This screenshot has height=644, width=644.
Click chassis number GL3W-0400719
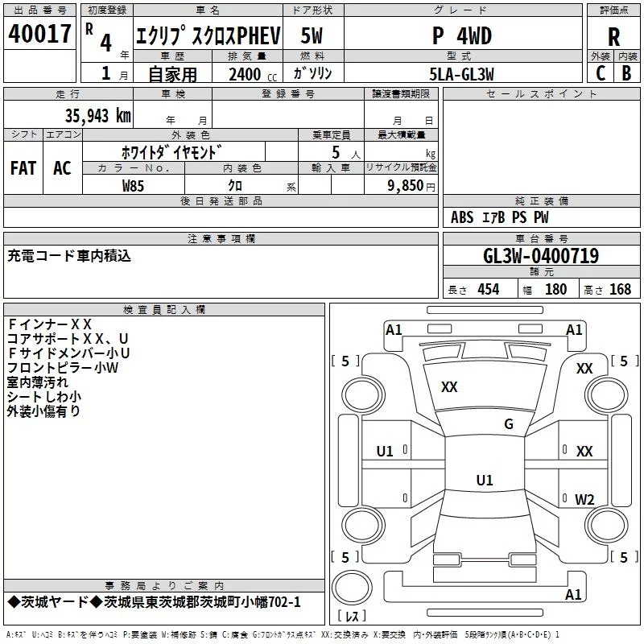click(541, 256)
